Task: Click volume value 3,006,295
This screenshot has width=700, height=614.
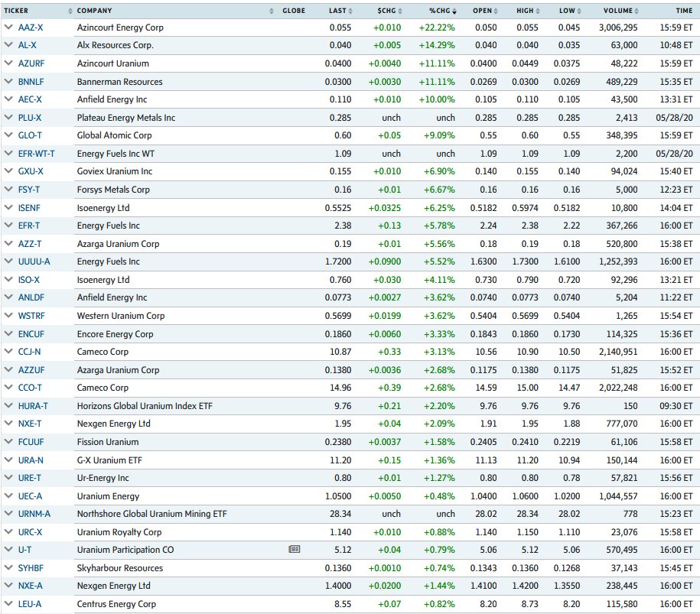Action: [618, 28]
